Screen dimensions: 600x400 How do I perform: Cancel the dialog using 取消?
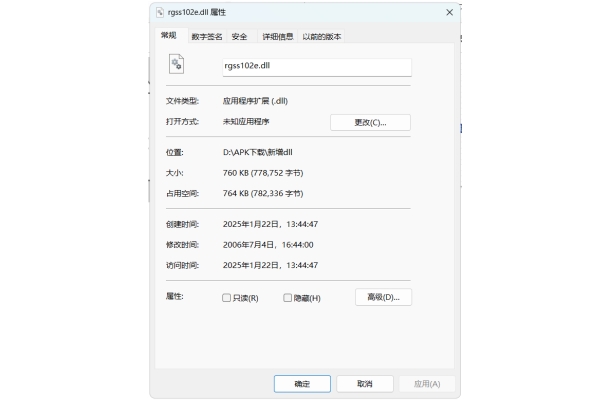(x=362, y=384)
